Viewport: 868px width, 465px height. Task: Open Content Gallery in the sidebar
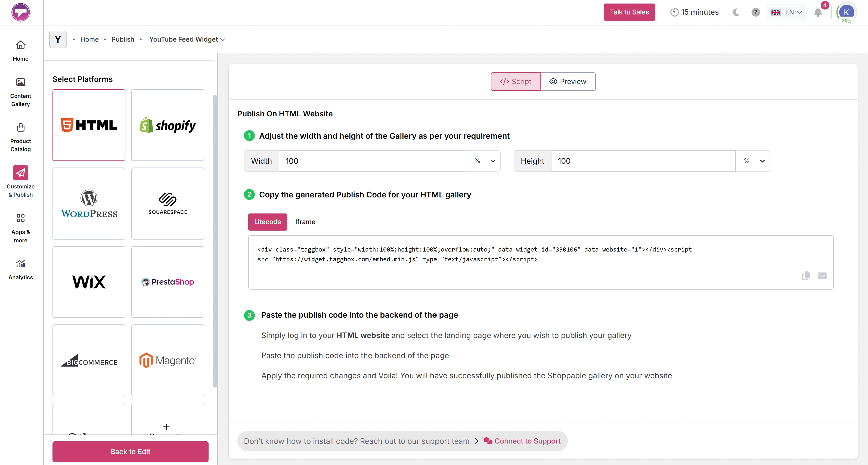21,92
